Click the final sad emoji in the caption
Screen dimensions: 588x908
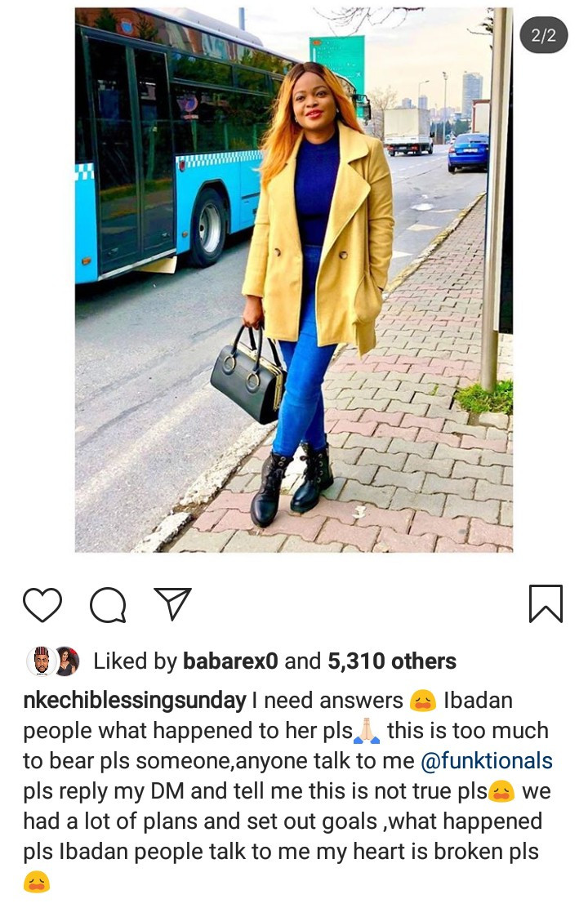tap(37, 882)
